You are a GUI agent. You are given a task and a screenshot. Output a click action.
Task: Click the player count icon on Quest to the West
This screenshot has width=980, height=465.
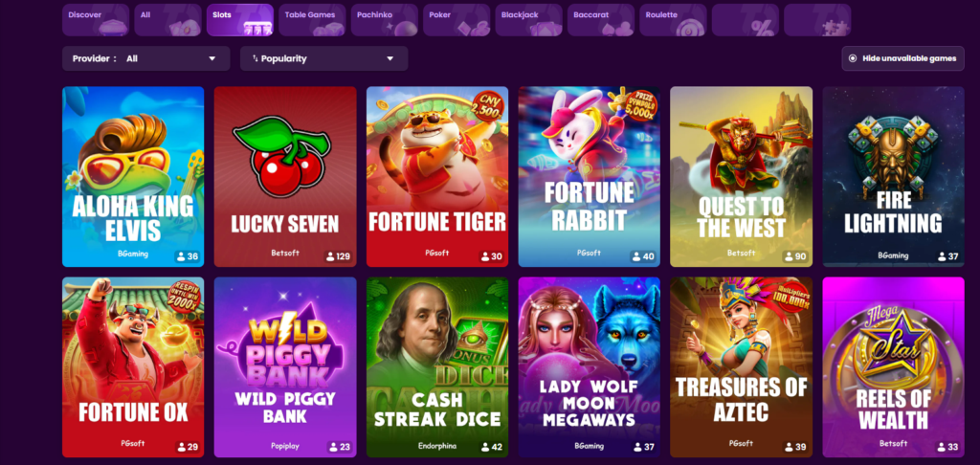point(790,256)
